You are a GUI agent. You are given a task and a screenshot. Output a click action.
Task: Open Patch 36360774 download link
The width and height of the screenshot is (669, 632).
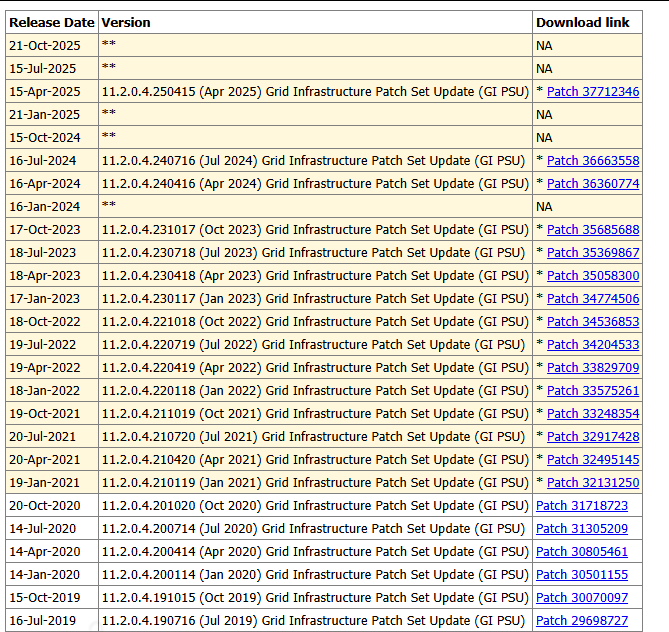click(593, 184)
